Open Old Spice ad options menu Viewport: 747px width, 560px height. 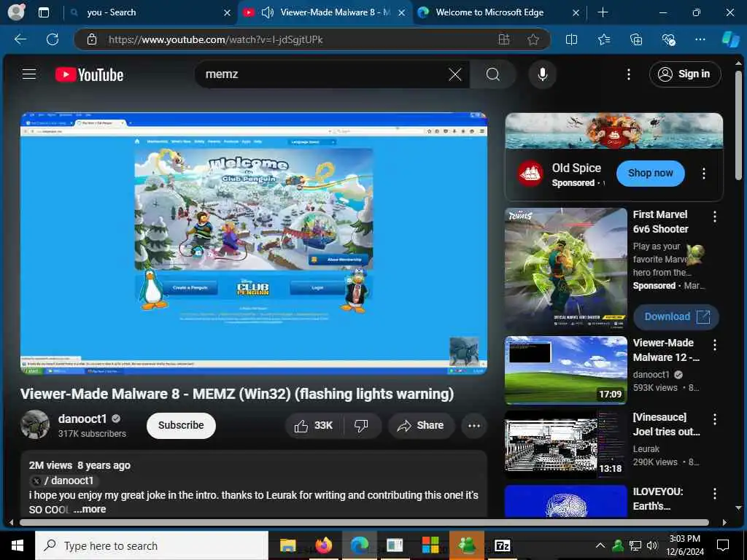click(704, 174)
